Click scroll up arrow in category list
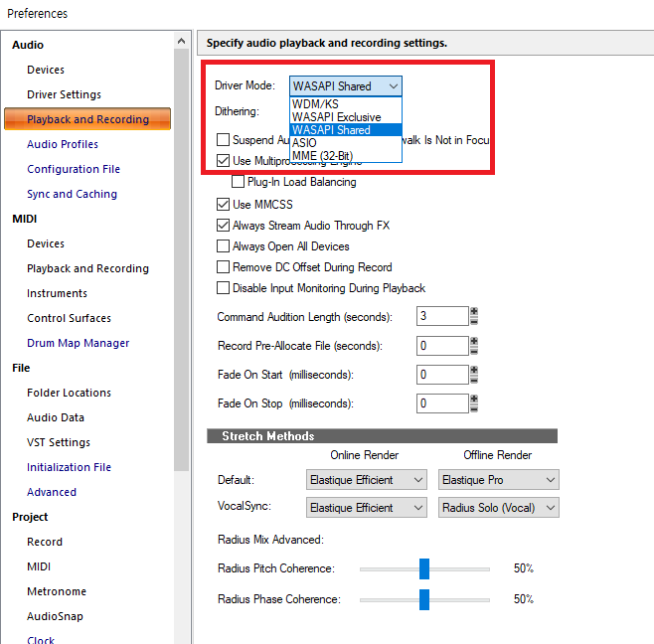654x644 pixels. [x=181, y=41]
